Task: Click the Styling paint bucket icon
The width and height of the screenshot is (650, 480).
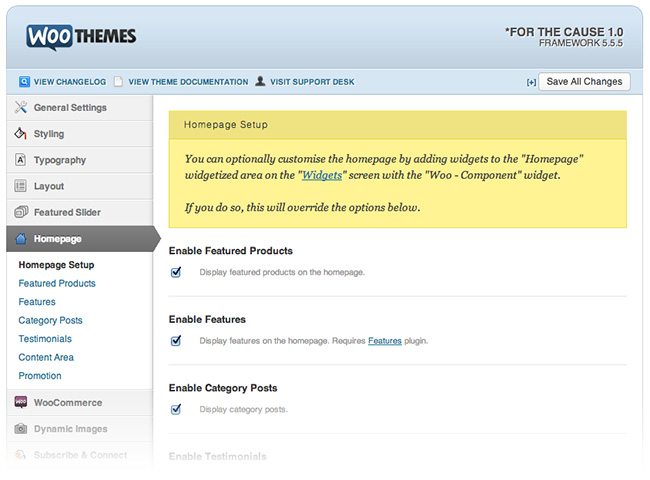Action: click(x=20, y=133)
